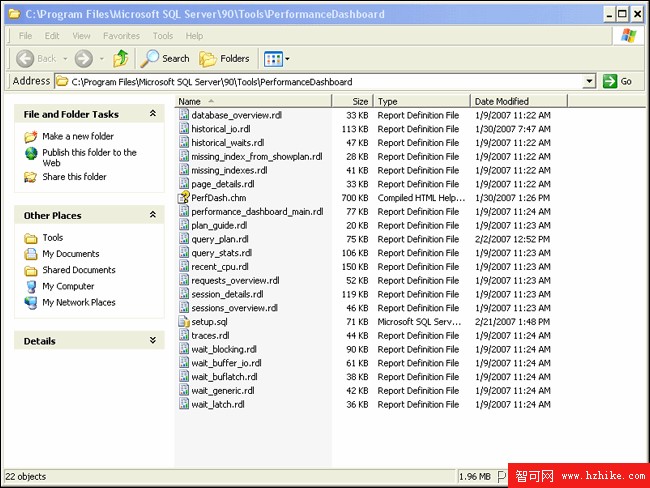Go up one folder level icon
The image size is (650, 488).
point(121,58)
